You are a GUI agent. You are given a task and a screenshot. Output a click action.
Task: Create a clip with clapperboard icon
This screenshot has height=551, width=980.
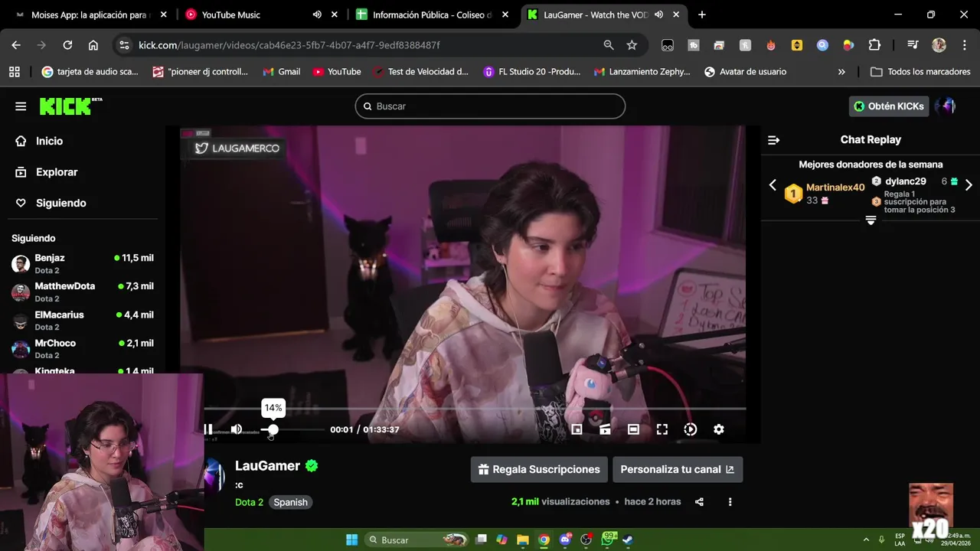(x=605, y=429)
